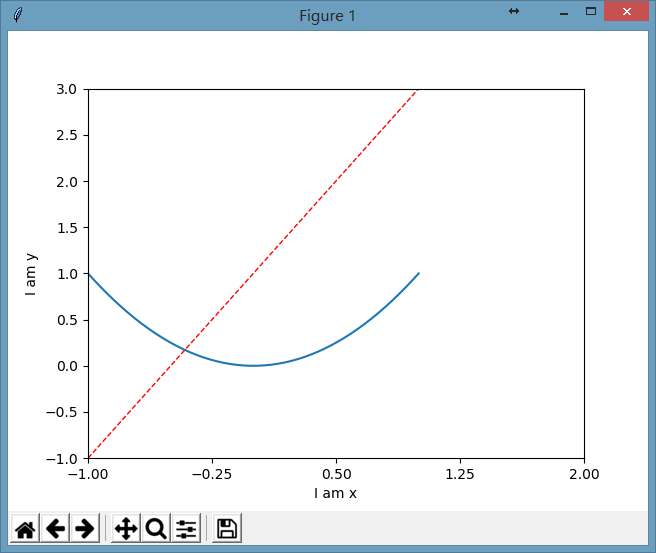Select the Pan axes tool
The height and width of the screenshot is (553, 656).
click(x=126, y=528)
